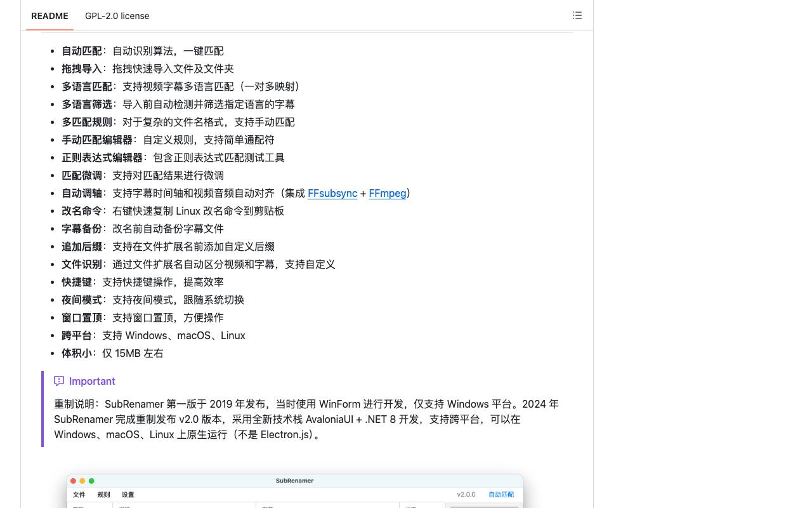Click the bold 体积小 feature label

[x=77, y=353]
